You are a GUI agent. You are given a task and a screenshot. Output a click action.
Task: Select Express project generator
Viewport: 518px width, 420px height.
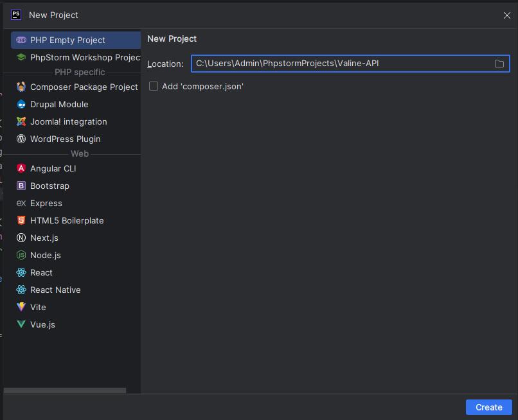click(x=76, y=203)
